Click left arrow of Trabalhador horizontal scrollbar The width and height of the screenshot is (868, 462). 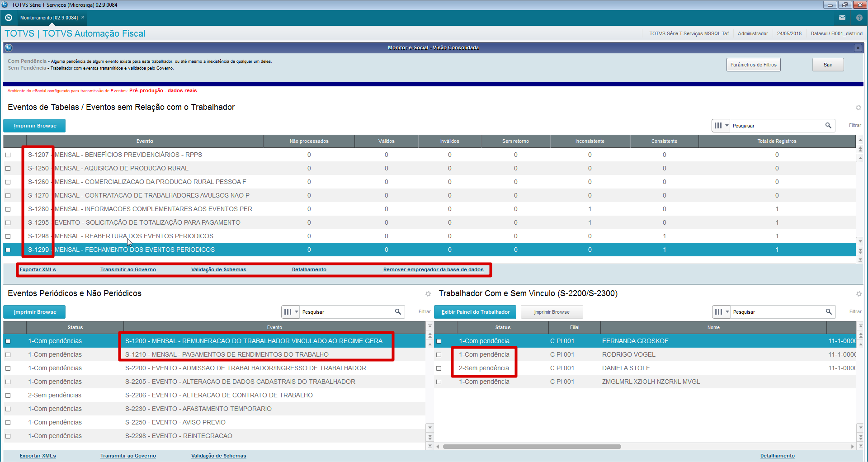438,447
